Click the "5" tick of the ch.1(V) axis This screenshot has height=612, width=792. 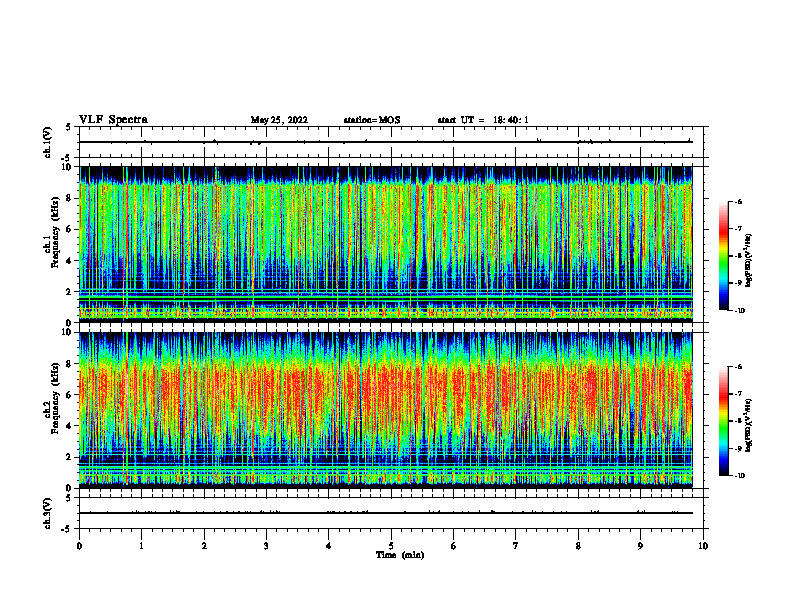pyautogui.click(x=69, y=127)
